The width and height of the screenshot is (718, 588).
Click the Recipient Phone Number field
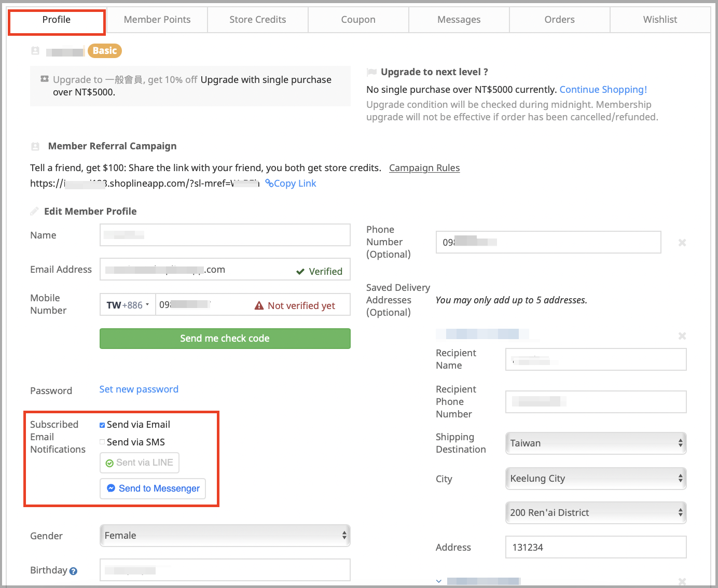click(x=596, y=402)
